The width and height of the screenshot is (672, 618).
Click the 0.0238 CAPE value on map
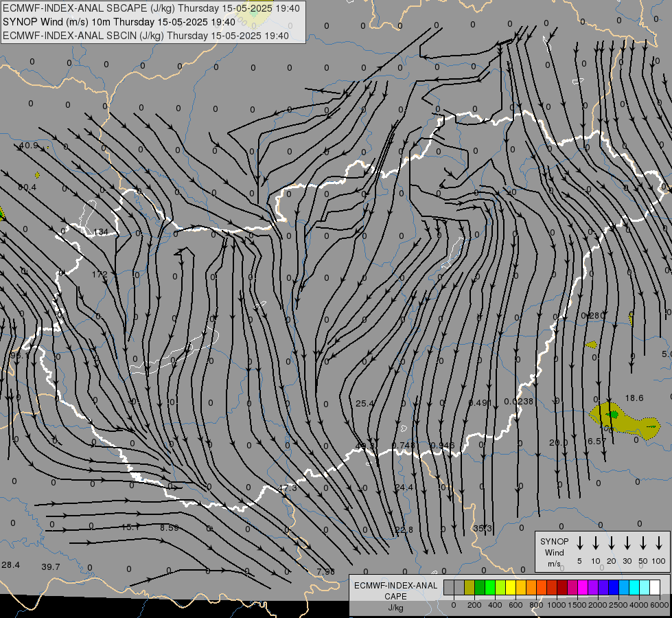(x=518, y=402)
